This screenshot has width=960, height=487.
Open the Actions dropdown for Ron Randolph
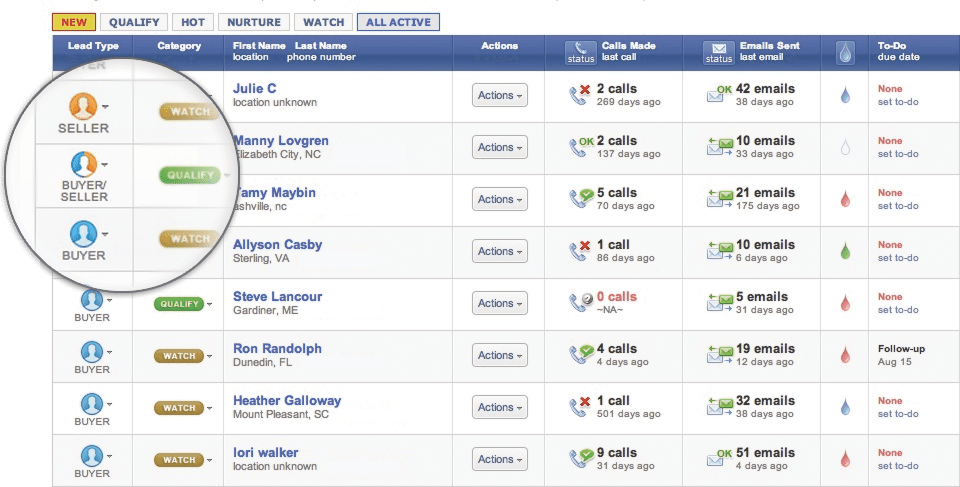coord(500,355)
